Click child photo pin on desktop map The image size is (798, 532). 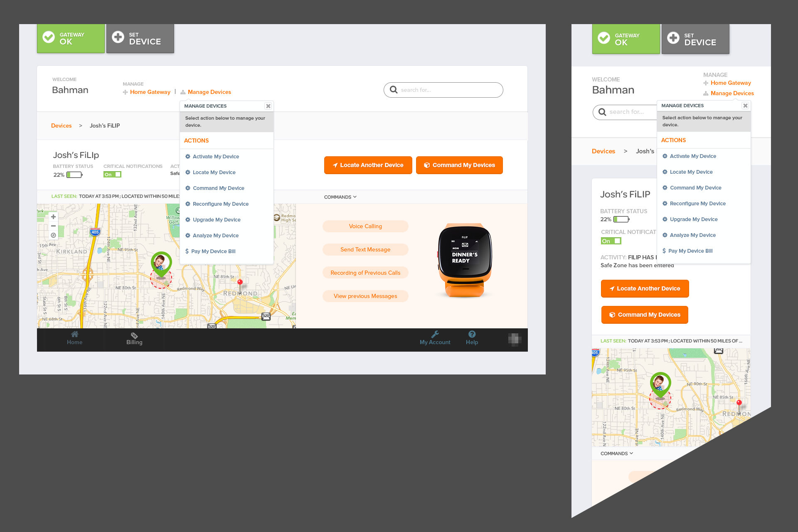(x=161, y=264)
